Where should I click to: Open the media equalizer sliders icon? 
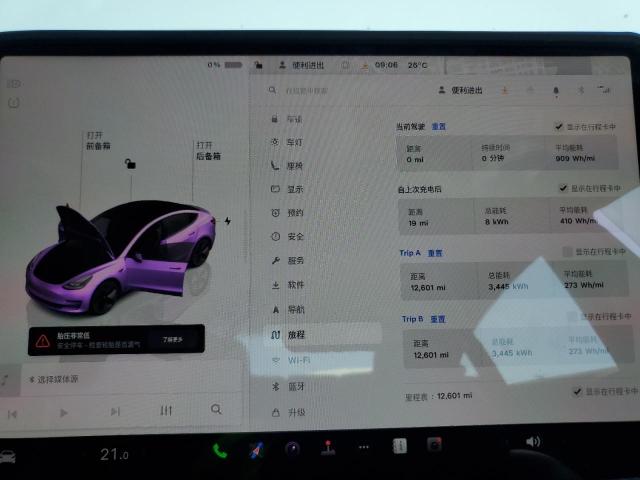[166, 411]
